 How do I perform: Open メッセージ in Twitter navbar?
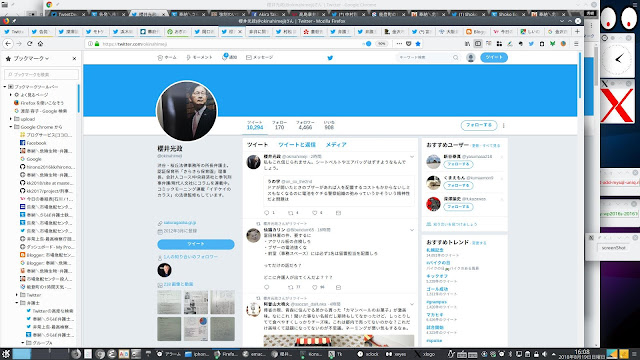pos(260,58)
